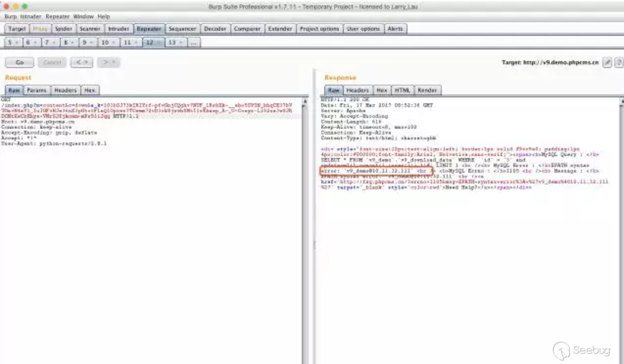Select the Raw tab in the Request pane
Screen dimensions: 624x364
14,90
